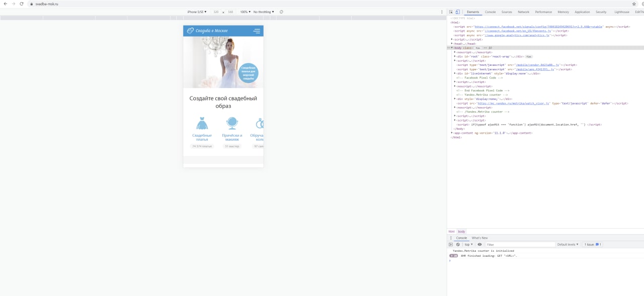Open the Причёски и макияж link

pyautogui.click(x=232, y=137)
